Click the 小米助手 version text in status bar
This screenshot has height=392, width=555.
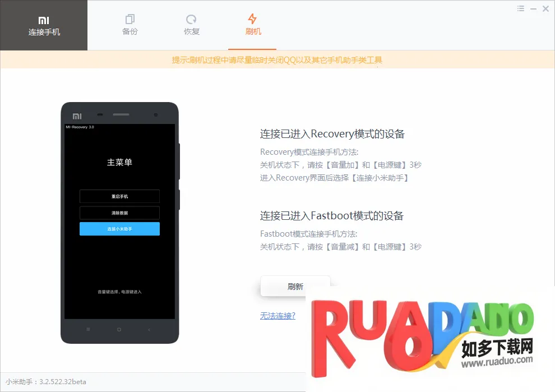46,382
